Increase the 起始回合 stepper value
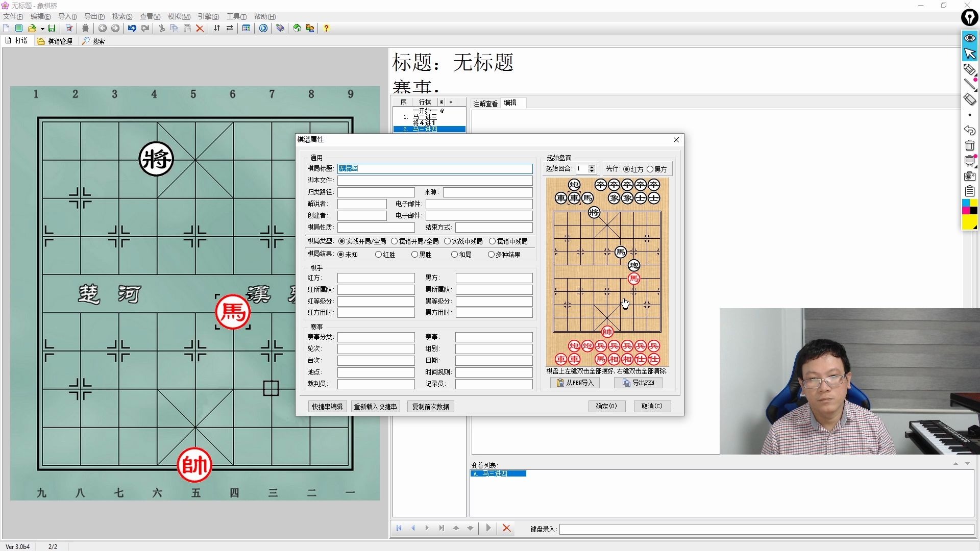The height and width of the screenshot is (551, 980). [x=592, y=167]
